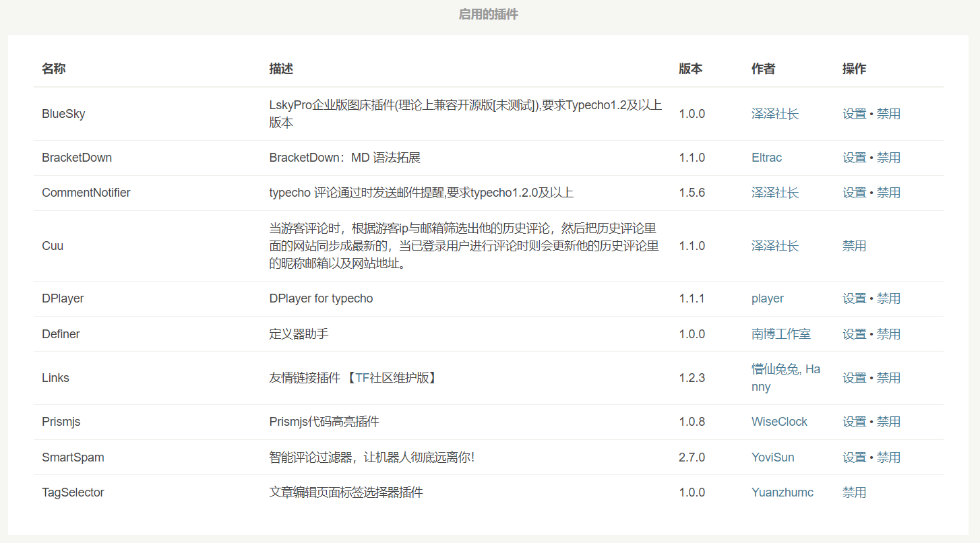The image size is (980, 543).
Task: Click SmartSpam version 2.7.0
Action: pos(692,457)
